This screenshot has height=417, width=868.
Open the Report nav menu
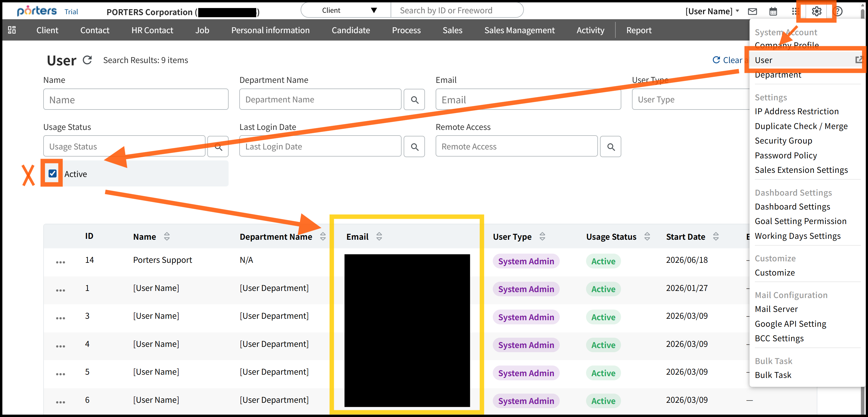(x=639, y=30)
